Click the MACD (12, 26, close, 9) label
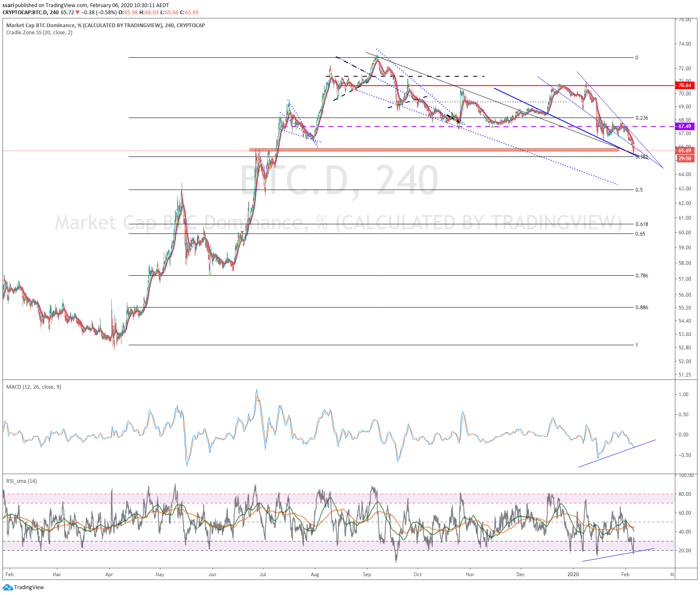 click(x=33, y=387)
